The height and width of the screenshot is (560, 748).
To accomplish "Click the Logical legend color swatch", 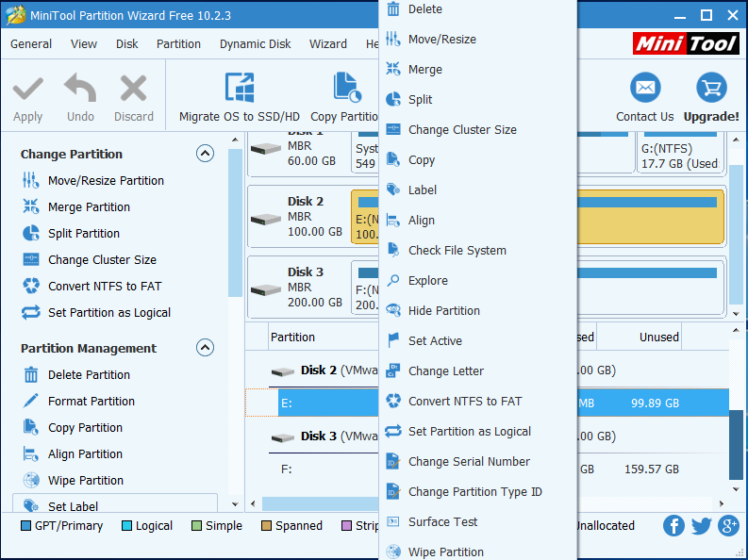I will pos(127,526).
